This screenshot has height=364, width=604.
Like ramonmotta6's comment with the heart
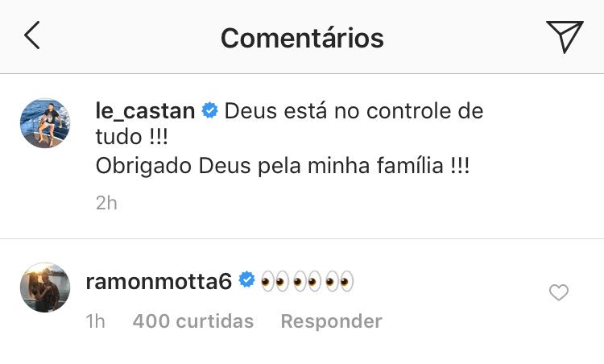coord(558,293)
